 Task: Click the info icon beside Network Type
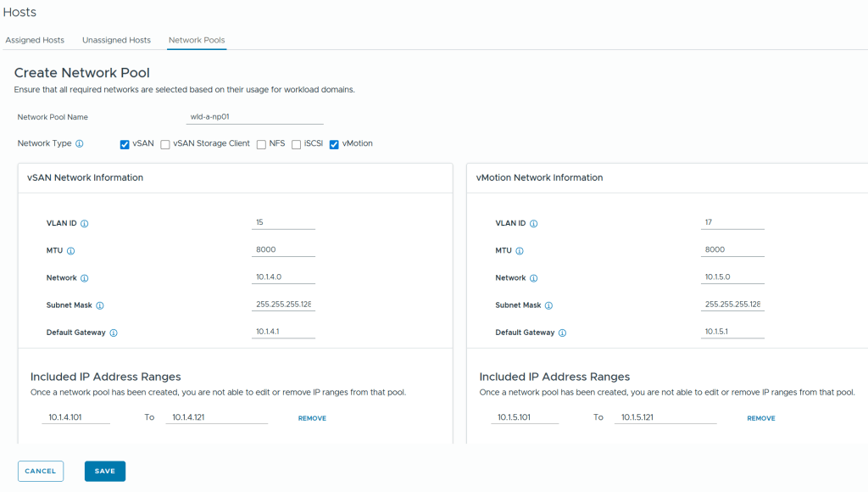[80, 144]
